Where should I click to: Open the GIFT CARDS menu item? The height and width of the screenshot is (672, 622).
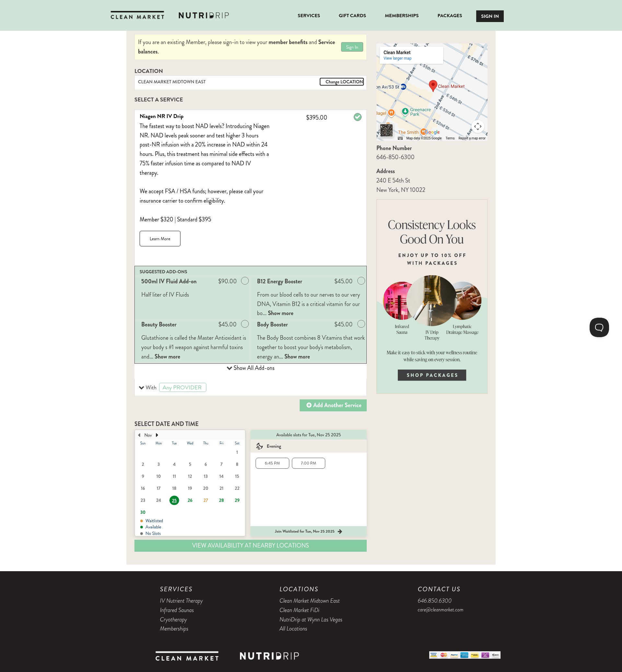pos(352,16)
